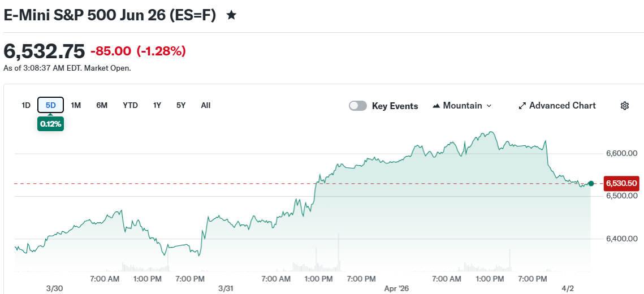Click the 6,600.00 axis label
The height and width of the screenshot is (294, 644).
click(622, 154)
